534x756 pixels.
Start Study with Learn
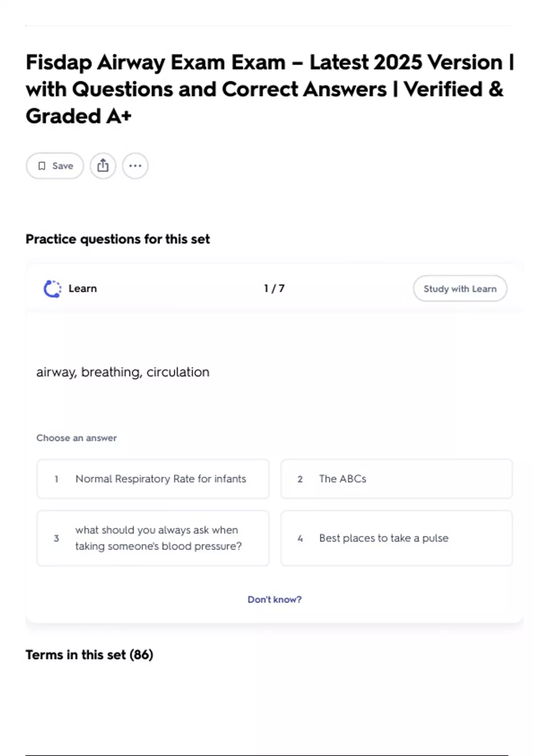pos(460,289)
